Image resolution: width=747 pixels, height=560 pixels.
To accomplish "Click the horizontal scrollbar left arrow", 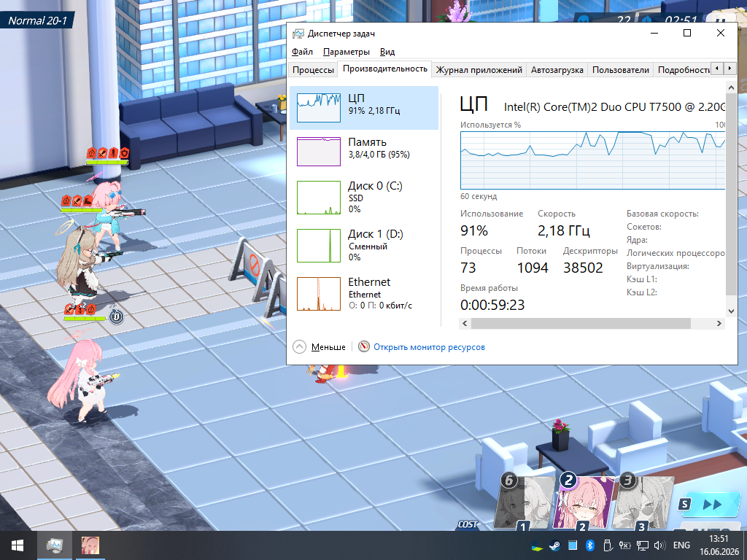I will [465, 323].
